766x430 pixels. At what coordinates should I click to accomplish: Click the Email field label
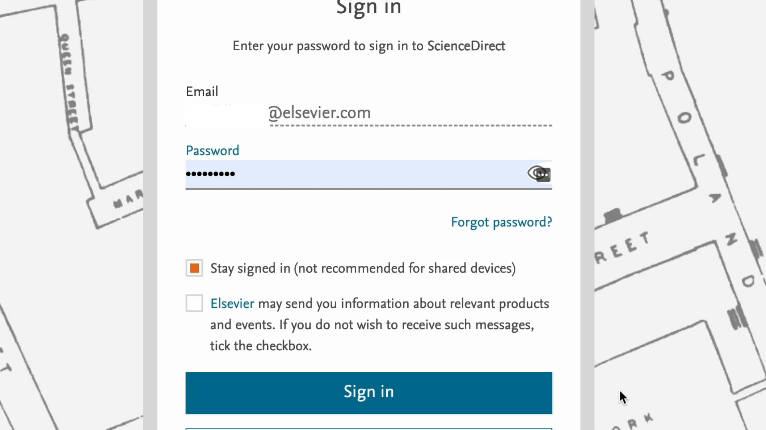tap(202, 91)
